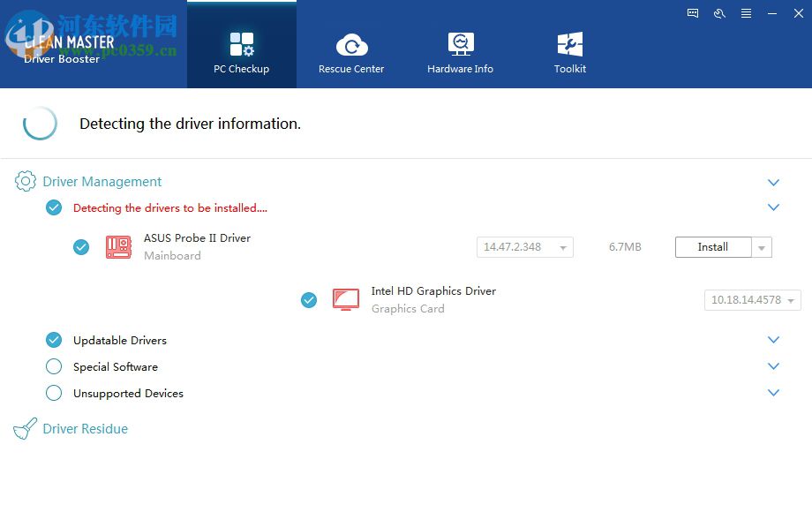Click the detecting progress spinner circle
812x512 pixels.
tap(40, 124)
